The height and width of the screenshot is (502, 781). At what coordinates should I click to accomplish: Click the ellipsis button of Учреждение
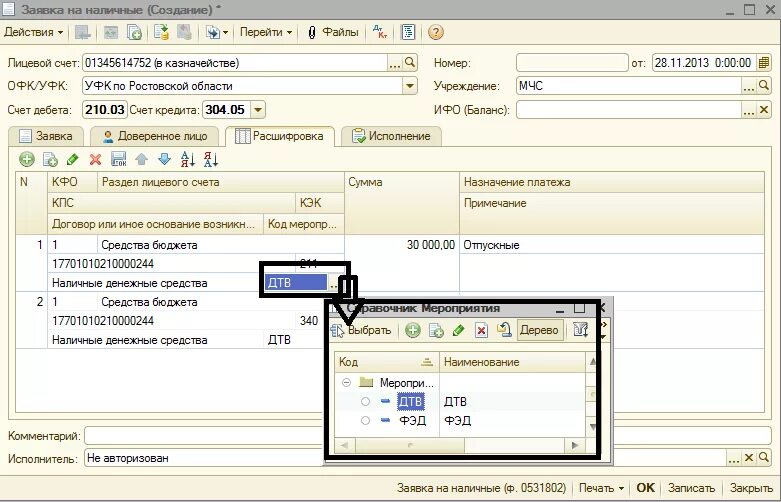(x=749, y=86)
